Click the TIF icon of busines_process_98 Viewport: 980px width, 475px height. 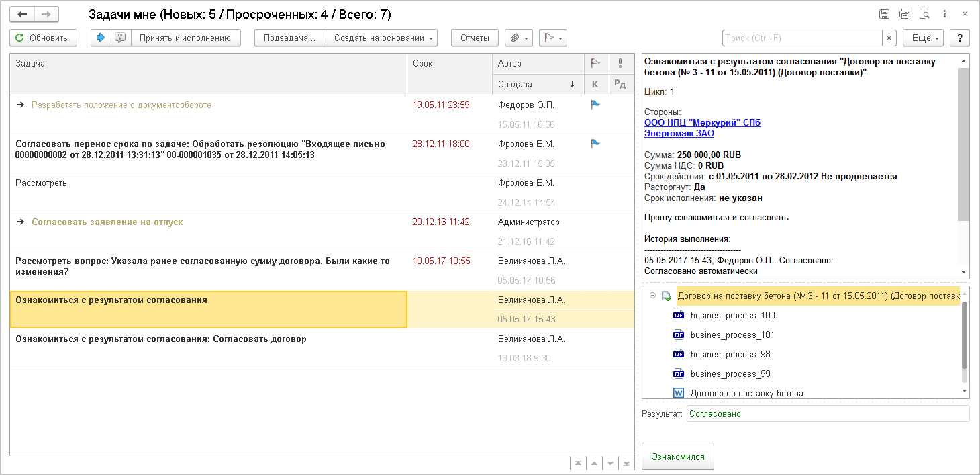[678, 354]
